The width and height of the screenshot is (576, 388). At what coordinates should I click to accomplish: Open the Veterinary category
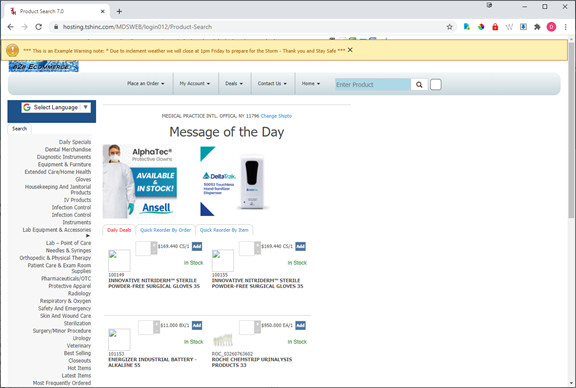click(79, 345)
